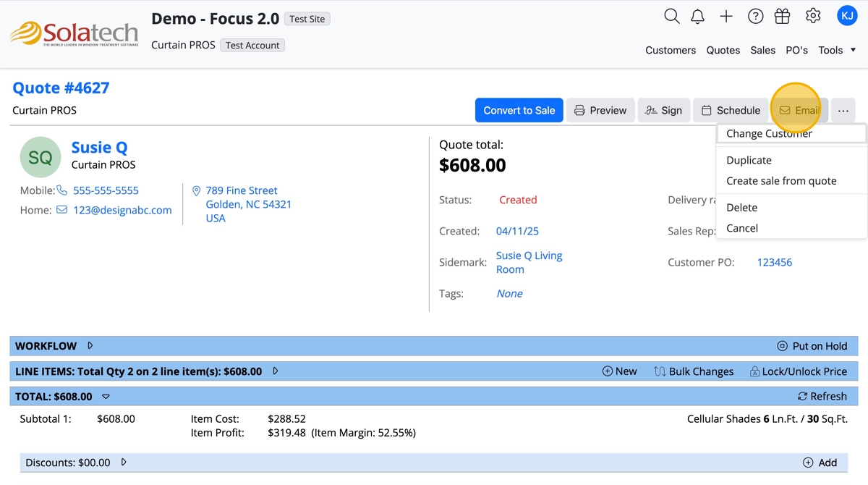Screen dimensions: 868x485
Task: Open the help question mark icon
Action: [x=755, y=16]
